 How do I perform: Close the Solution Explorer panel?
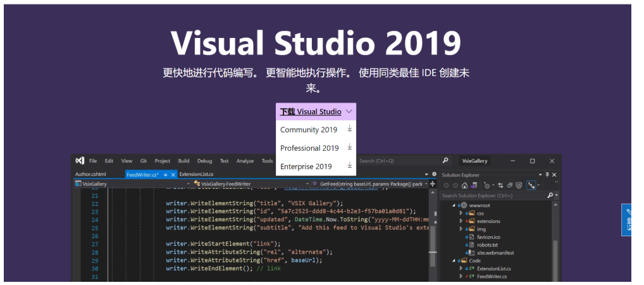click(554, 175)
